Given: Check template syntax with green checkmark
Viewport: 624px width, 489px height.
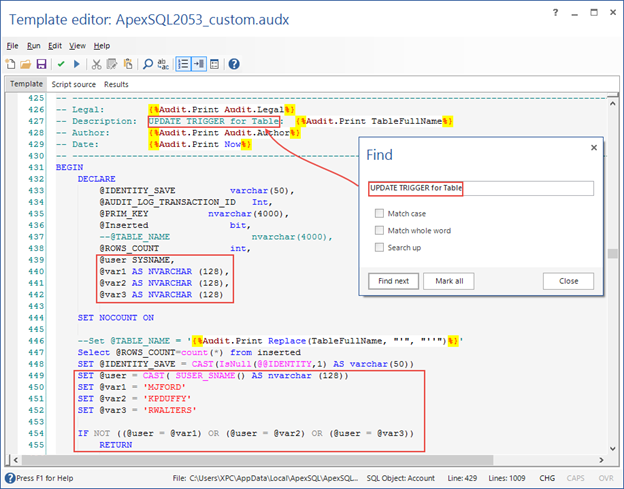Looking at the screenshot, I should [x=61, y=64].
